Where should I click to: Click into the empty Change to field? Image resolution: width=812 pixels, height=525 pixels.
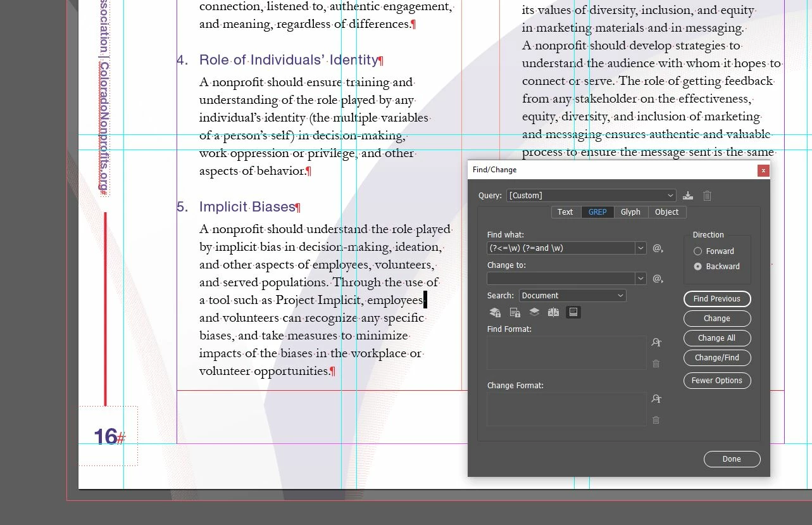tap(561, 279)
